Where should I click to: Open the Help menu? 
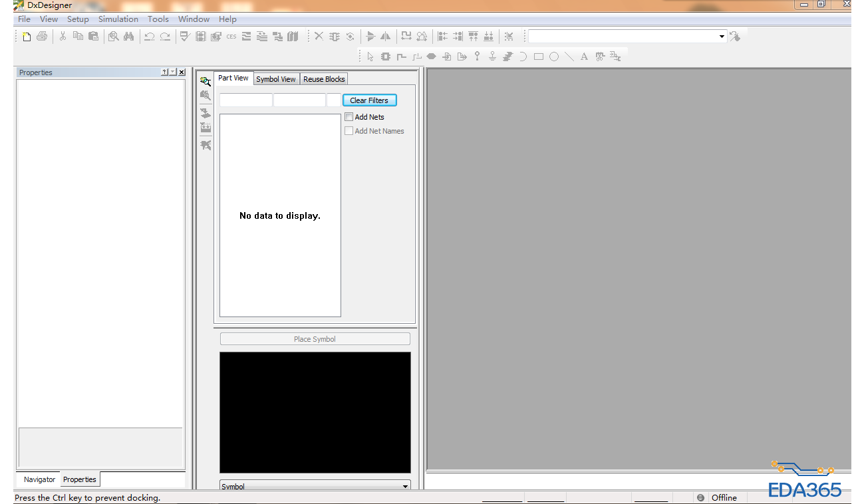coord(227,19)
